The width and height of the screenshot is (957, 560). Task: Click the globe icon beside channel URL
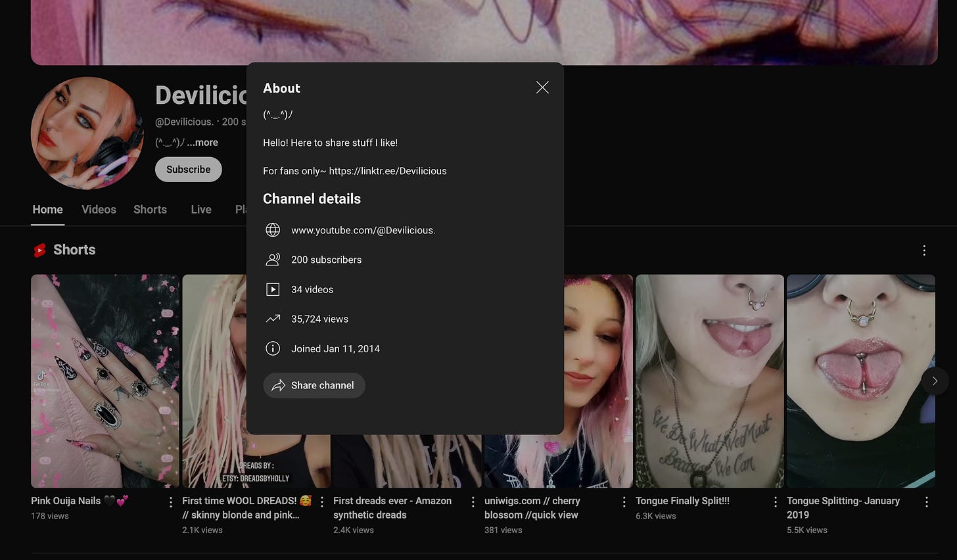point(273,230)
